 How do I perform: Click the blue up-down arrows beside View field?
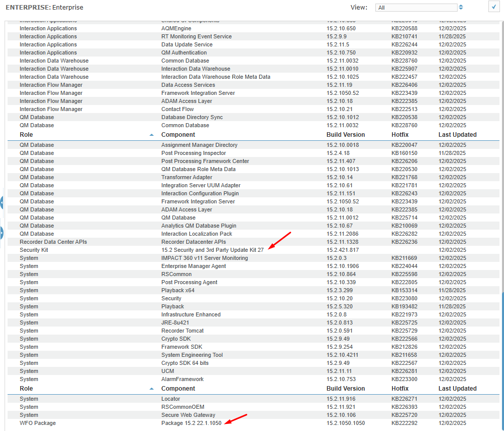click(461, 8)
